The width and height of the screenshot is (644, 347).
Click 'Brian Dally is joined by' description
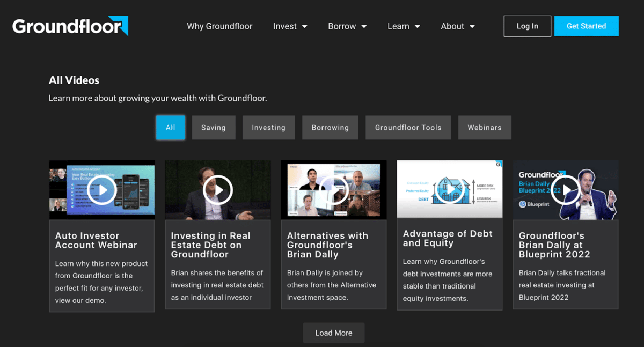(x=332, y=285)
